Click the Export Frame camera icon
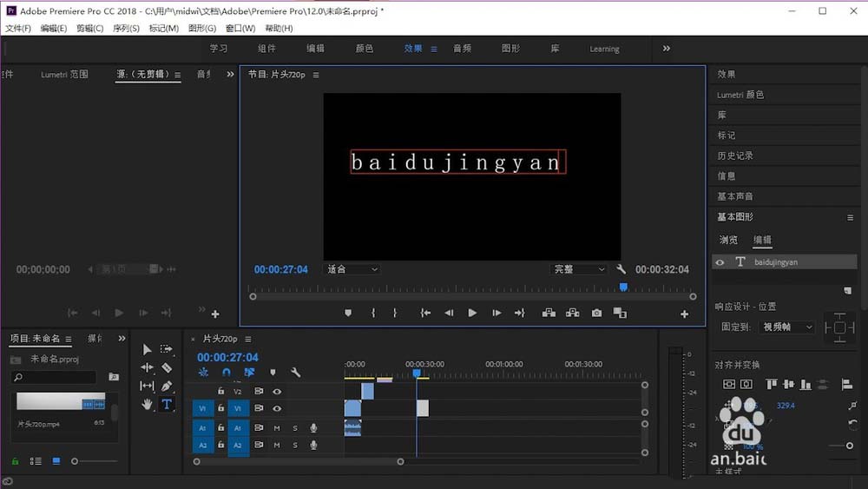 point(596,313)
